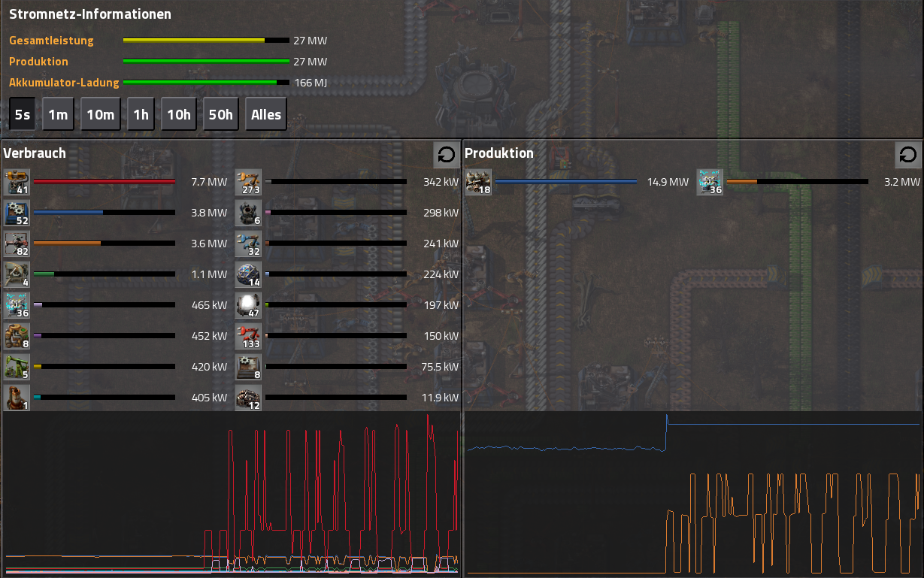Click the green bar beside the top Produktion label

point(206,62)
